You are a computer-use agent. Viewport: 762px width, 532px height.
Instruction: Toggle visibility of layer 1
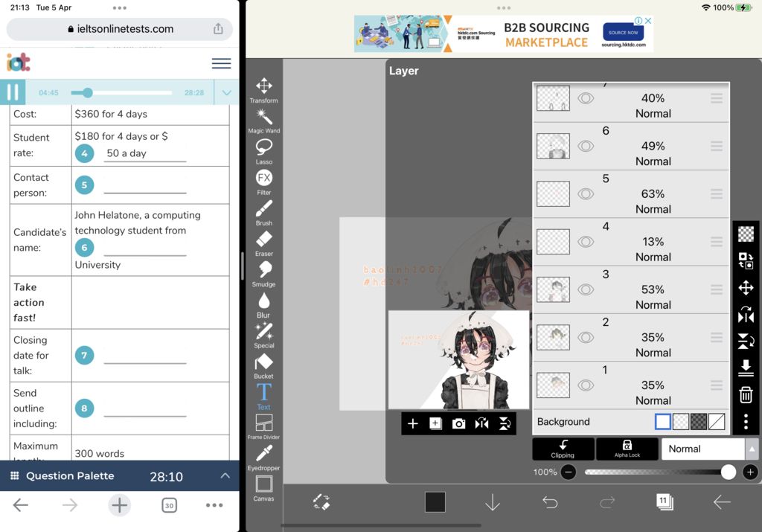586,385
